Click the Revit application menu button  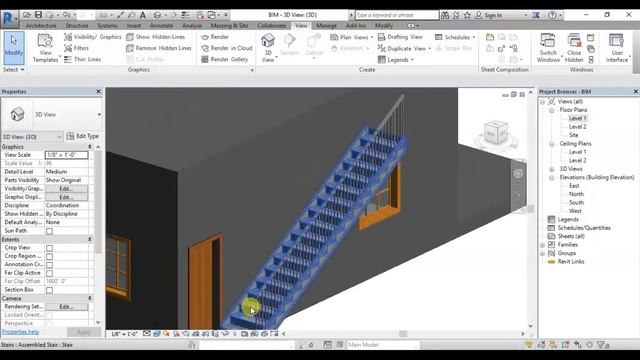pos(9,18)
